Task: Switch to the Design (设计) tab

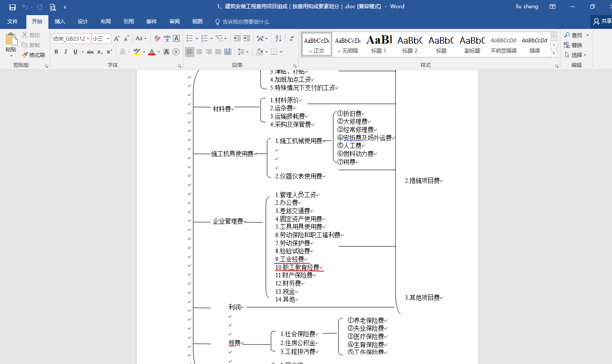Action: (83, 22)
